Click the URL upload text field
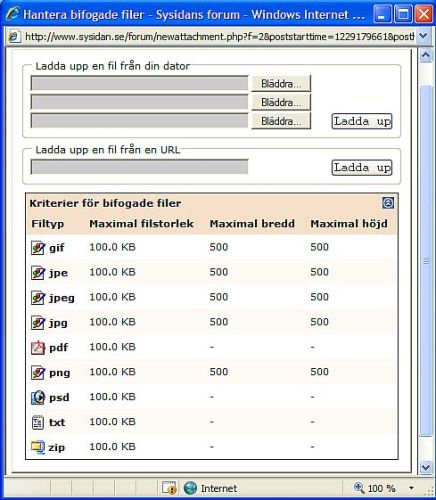The width and height of the screenshot is (436, 500). coord(139,167)
